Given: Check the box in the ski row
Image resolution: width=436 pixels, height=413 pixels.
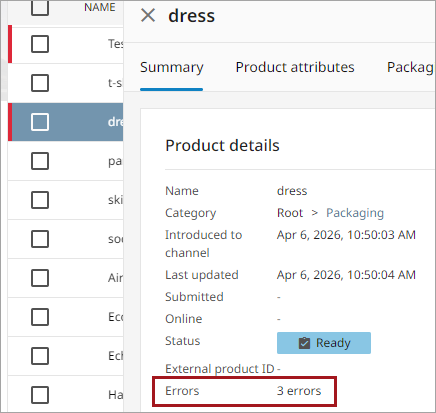Looking at the screenshot, I should [x=40, y=200].
